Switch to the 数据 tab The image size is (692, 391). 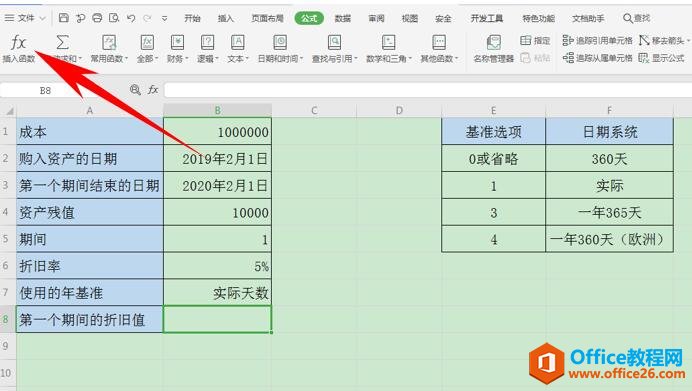(x=342, y=18)
